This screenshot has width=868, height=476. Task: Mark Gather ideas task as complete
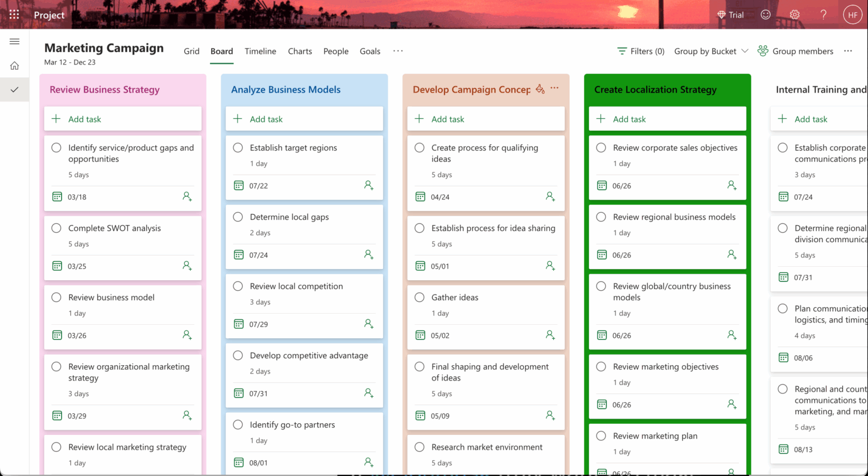tap(419, 297)
